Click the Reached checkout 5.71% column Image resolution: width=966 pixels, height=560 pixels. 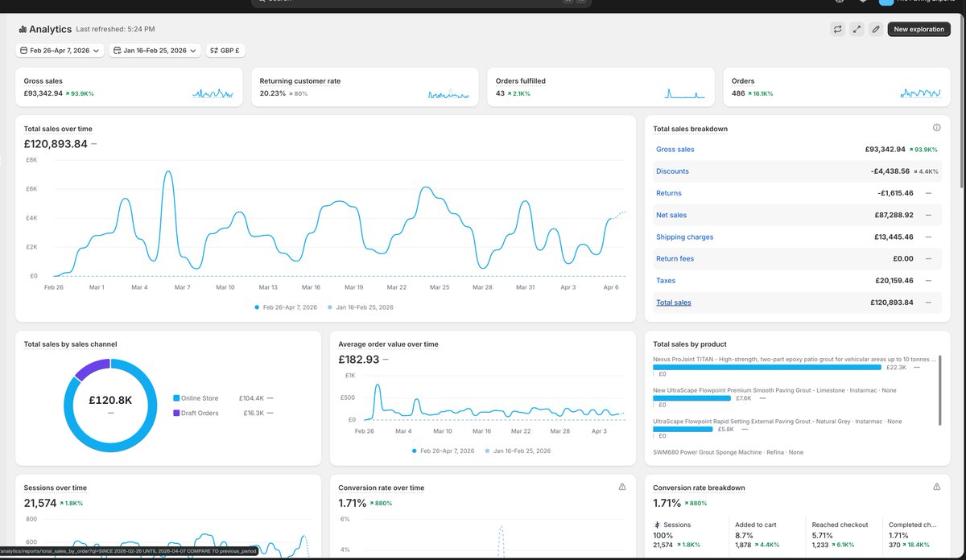click(841, 535)
